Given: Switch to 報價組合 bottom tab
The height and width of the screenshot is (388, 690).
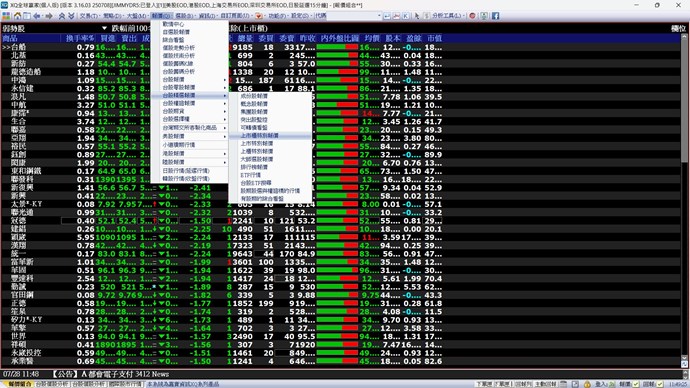Looking at the screenshot, I should click(x=19, y=384).
